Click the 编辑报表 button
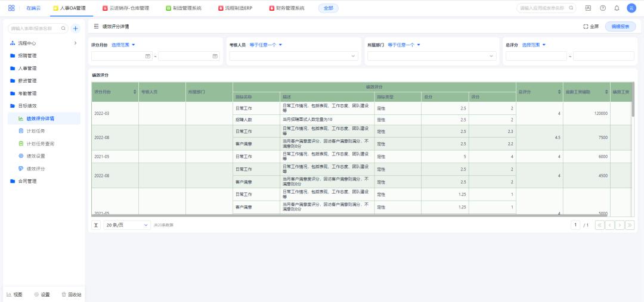The width and height of the screenshot is (644, 302). click(x=620, y=26)
